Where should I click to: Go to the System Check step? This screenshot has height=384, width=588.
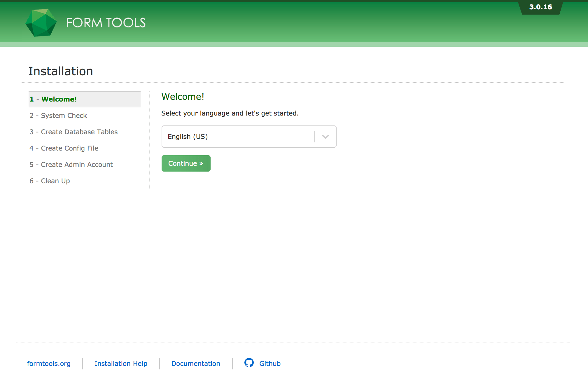click(64, 116)
